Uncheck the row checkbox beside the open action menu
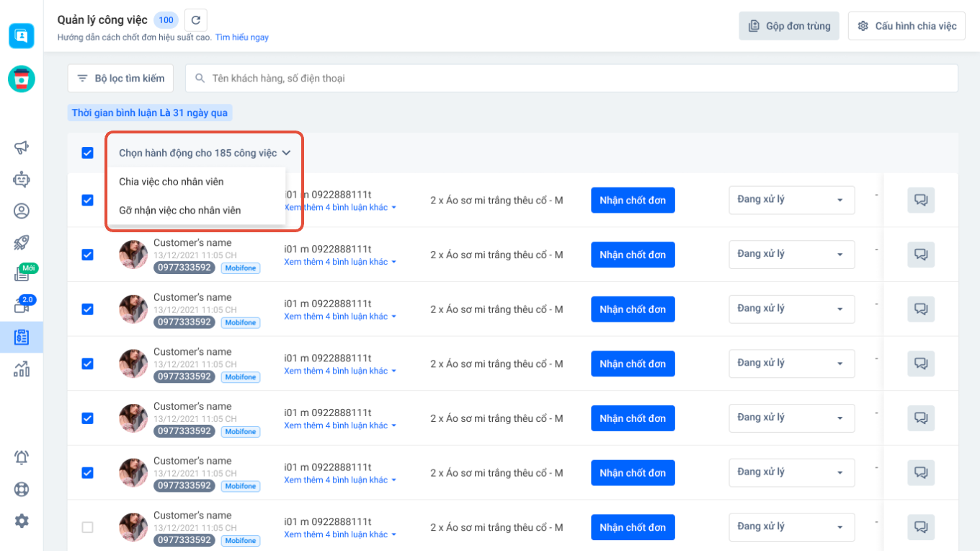 coord(88,200)
